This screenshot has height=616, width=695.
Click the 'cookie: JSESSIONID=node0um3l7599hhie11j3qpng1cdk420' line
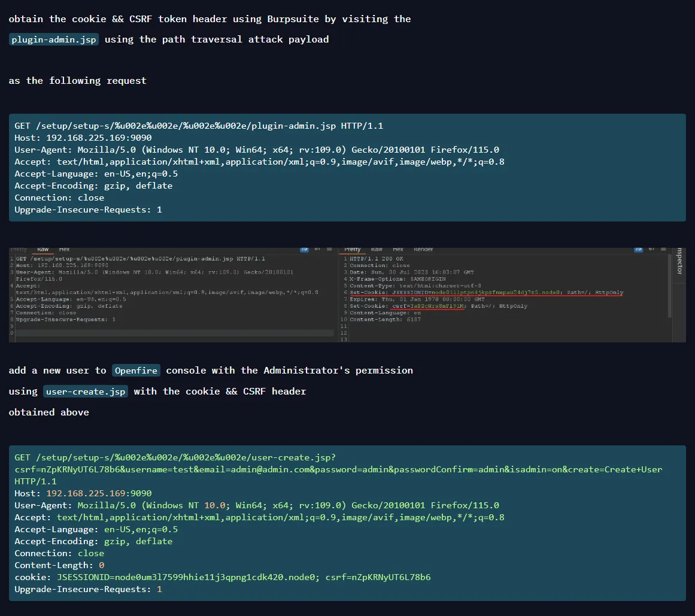point(223,577)
